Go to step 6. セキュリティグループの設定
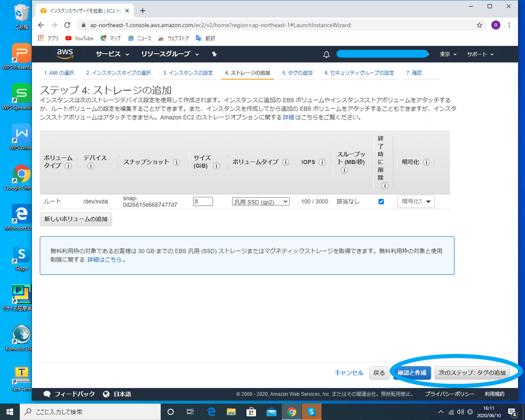Viewport: 525px width, 420px height. (359, 73)
